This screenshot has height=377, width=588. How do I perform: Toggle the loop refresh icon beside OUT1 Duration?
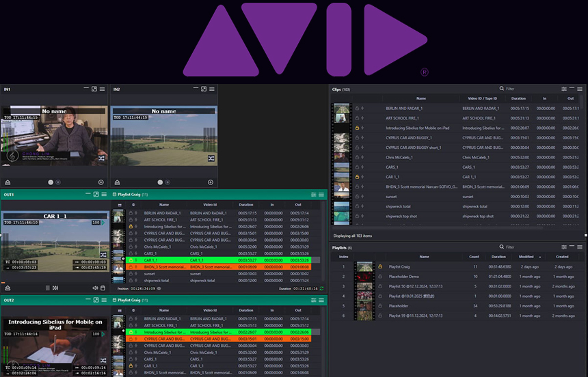321,289
